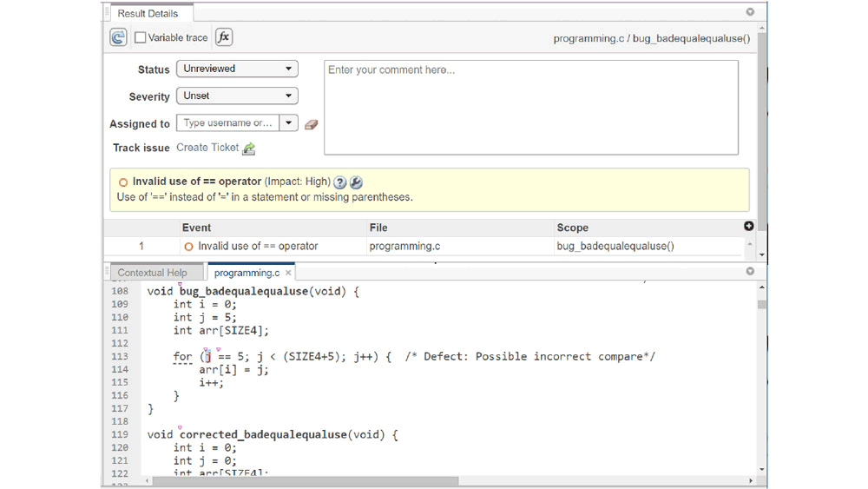Click the Create Ticket export icon
The height and width of the screenshot is (489, 868).
coord(249,149)
